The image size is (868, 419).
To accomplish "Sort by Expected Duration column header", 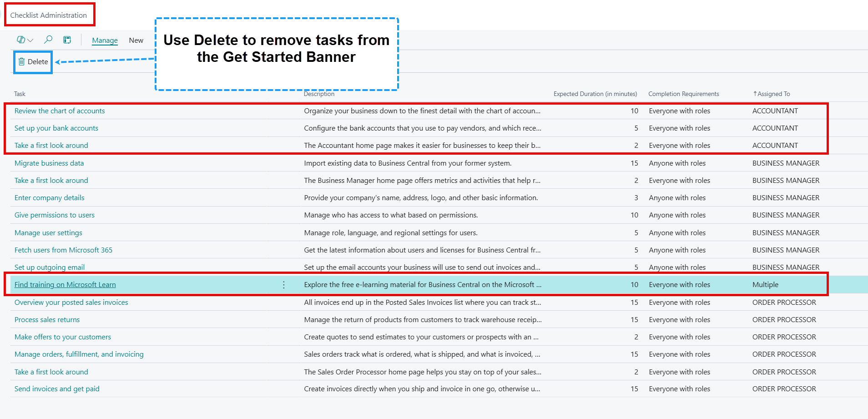I will [595, 94].
